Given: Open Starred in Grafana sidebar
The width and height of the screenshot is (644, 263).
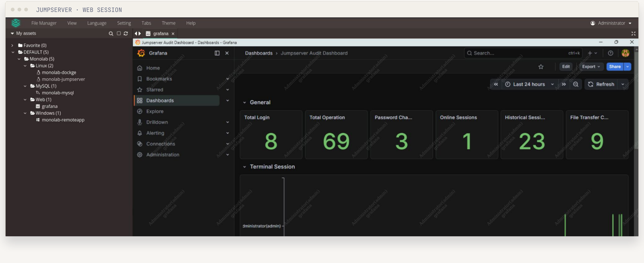Looking at the screenshot, I should pyautogui.click(x=155, y=90).
